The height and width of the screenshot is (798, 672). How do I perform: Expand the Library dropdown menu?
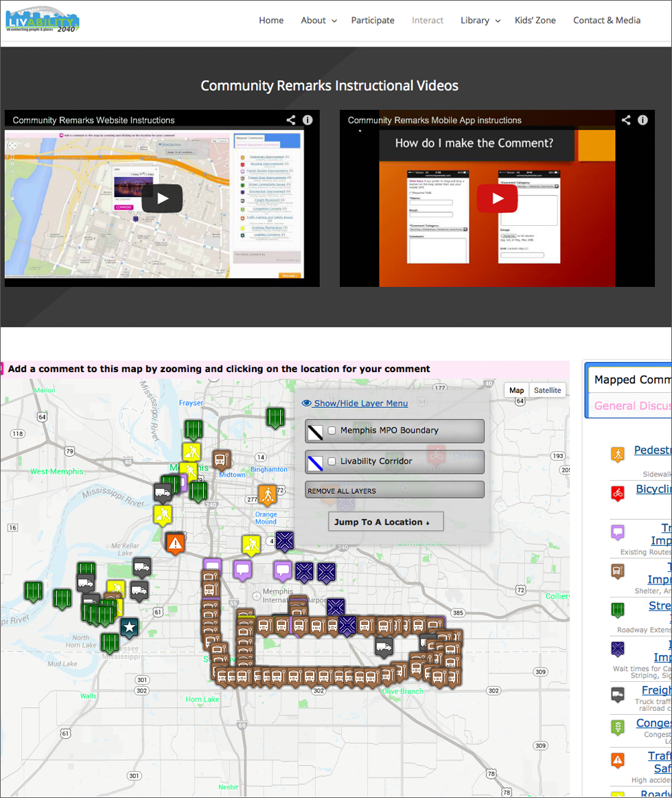click(x=480, y=21)
